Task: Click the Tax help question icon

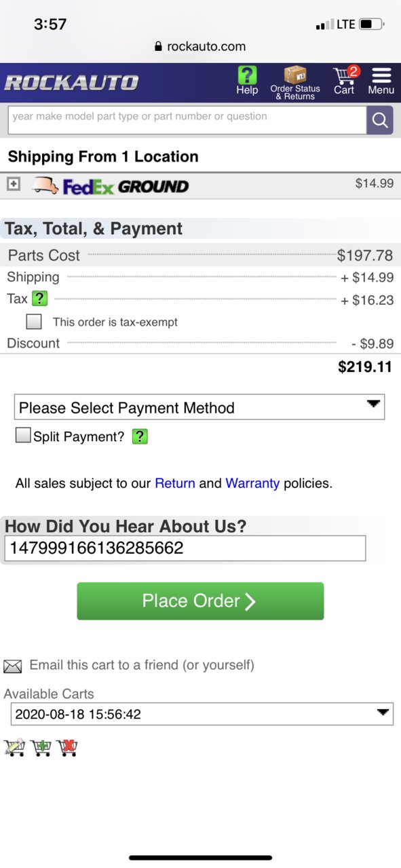Action: 40,299
